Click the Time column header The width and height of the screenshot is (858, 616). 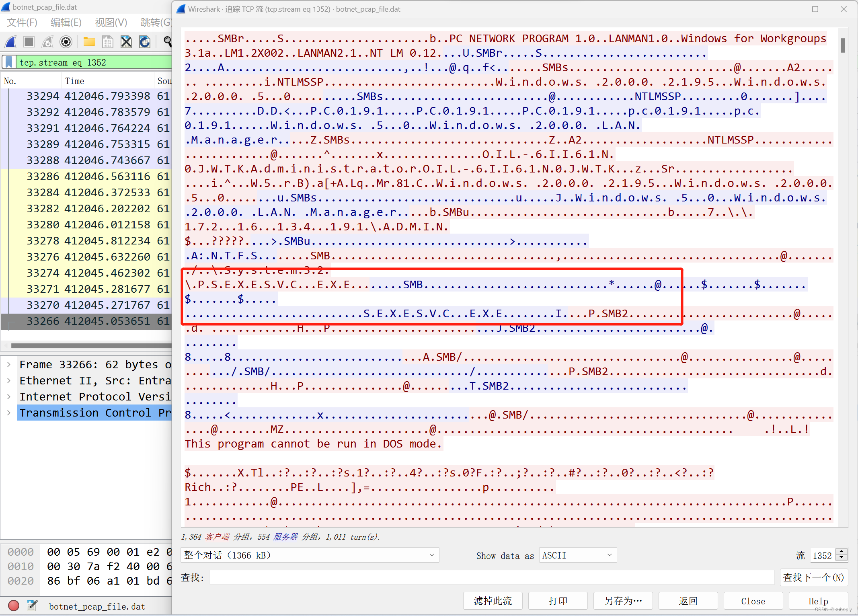click(108, 81)
